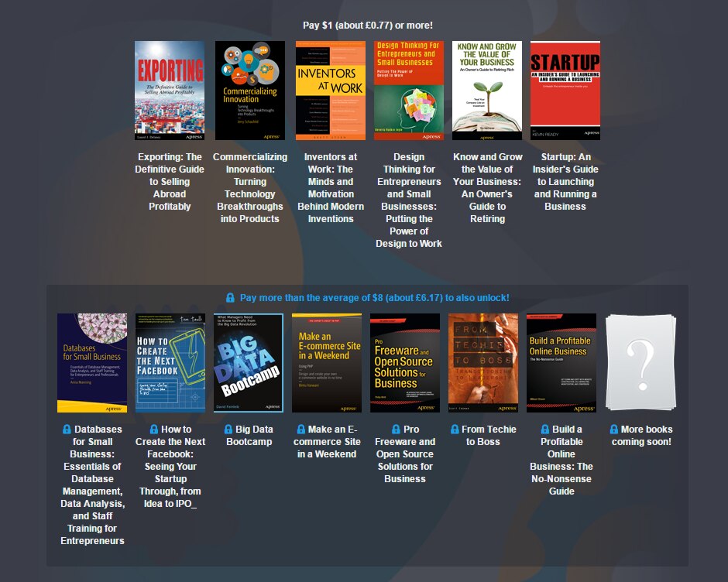The image size is (728, 582).
Task: Click the lock icon beside 'Pay more than the average'
Action: 230,297
